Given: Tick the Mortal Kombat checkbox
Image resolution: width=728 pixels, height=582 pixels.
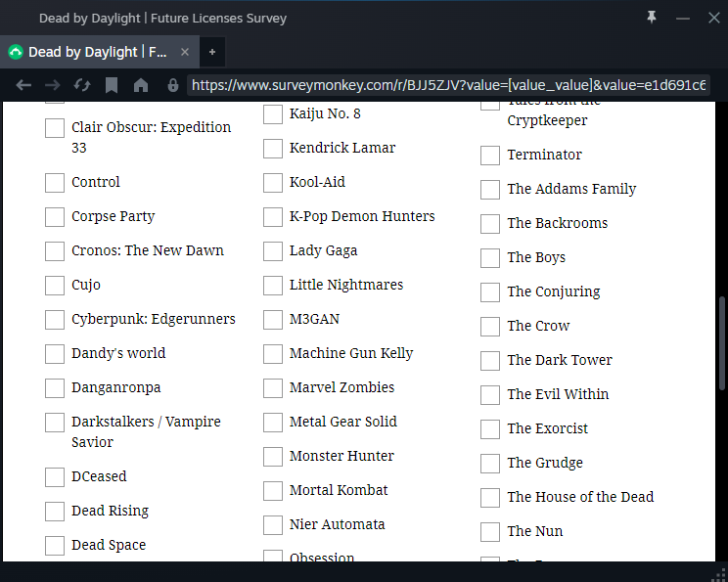Looking at the screenshot, I should [x=273, y=491].
